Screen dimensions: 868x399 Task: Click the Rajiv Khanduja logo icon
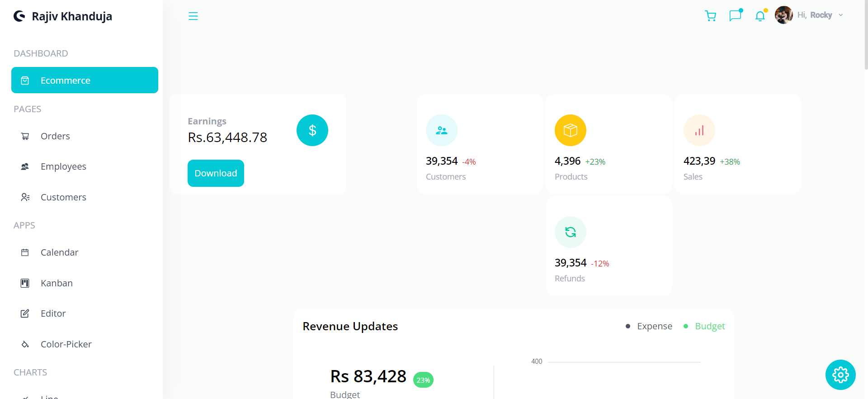tap(19, 16)
